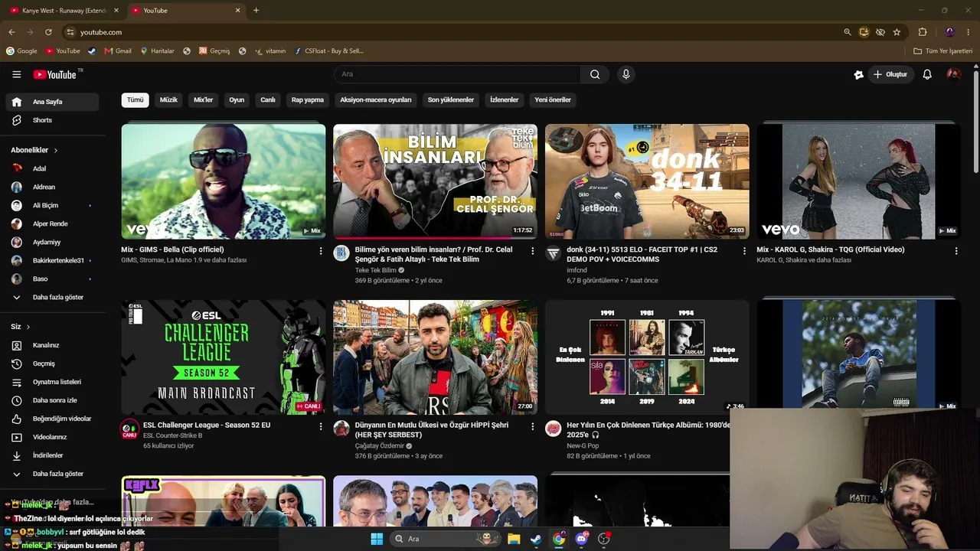Open more options for the donk video
This screenshot has width=980, height=551.
click(x=744, y=250)
